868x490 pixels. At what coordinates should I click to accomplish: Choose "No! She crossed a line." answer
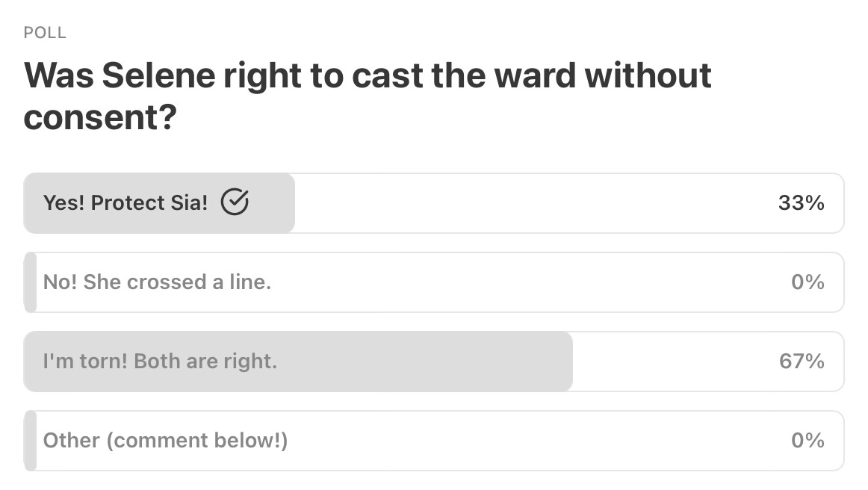coord(157,282)
